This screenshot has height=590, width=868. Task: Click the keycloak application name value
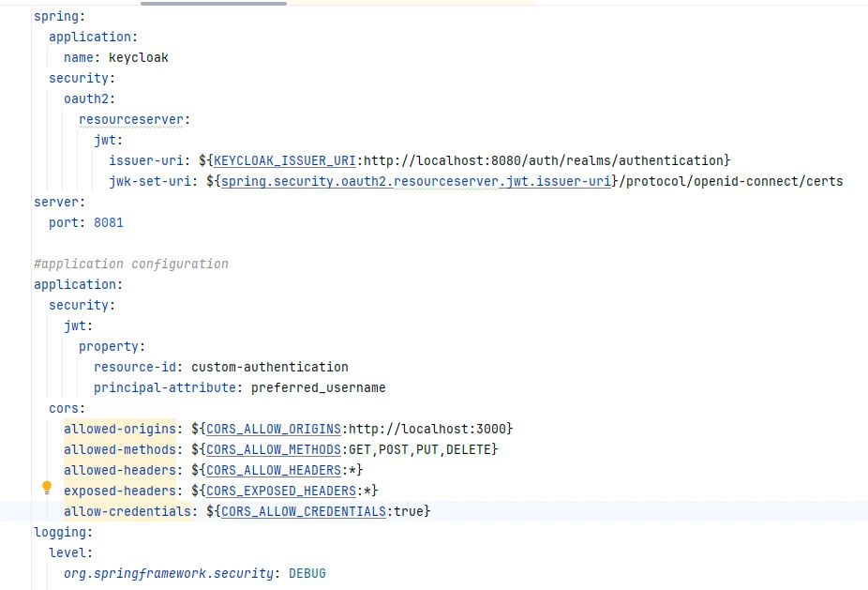pyautogui.click(x=139, y=57)
